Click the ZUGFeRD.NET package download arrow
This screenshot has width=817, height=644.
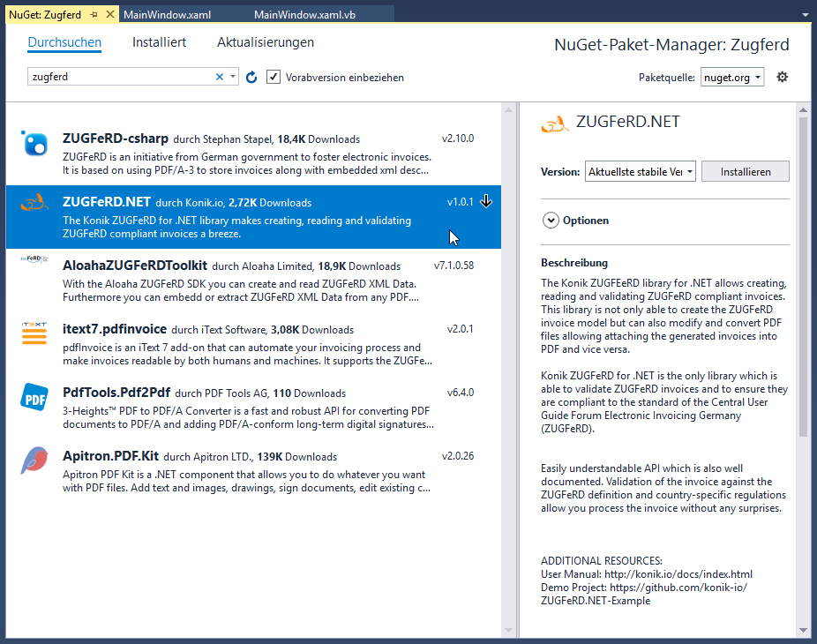pyautogui.click(x=486, y=200)
